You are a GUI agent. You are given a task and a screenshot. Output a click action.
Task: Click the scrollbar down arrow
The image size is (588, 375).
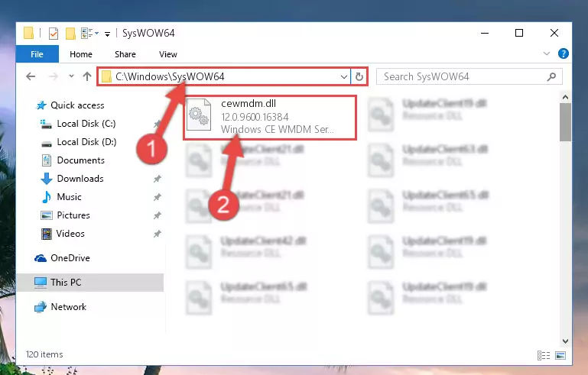(x=565, y=341)
